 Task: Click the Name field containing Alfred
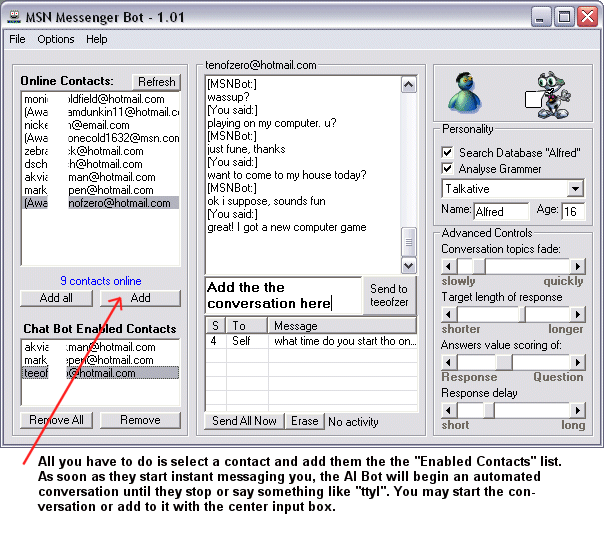[501, 211]
